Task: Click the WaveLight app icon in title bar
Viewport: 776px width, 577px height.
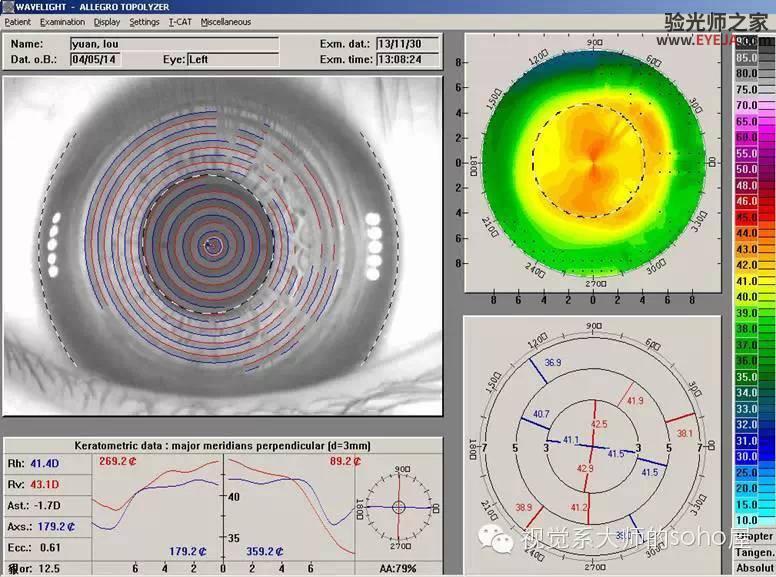Action: 7,7
